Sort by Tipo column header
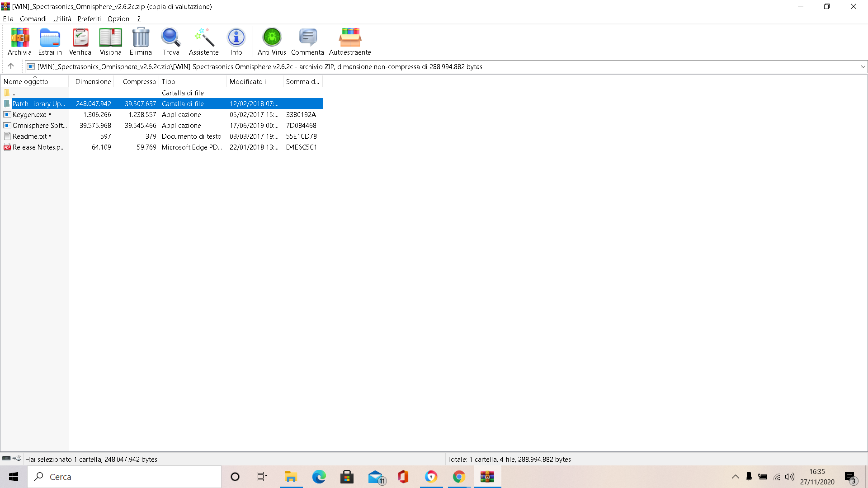This screenshot has height=488, width=868. click(193, 81)
